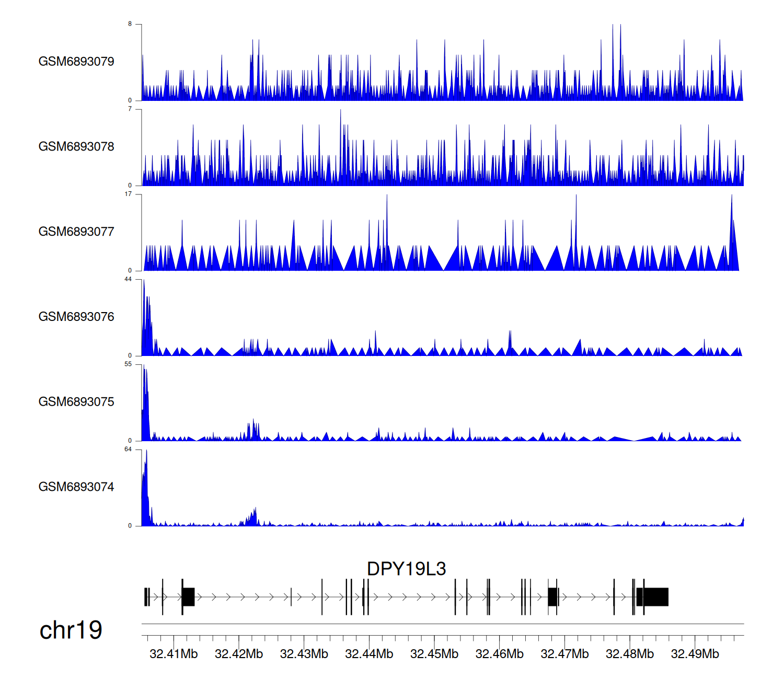Click the GSM6893077 track name

coord(76,232)
